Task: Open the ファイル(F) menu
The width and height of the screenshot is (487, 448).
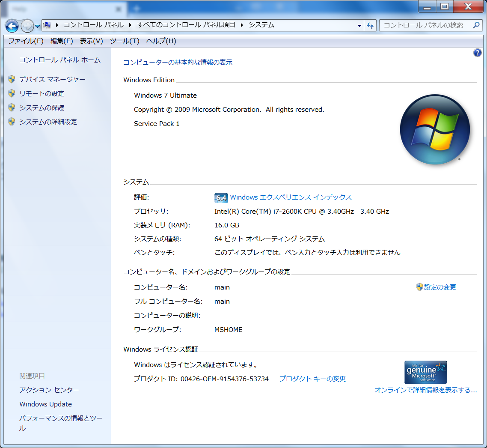Action: click(26, 41)
